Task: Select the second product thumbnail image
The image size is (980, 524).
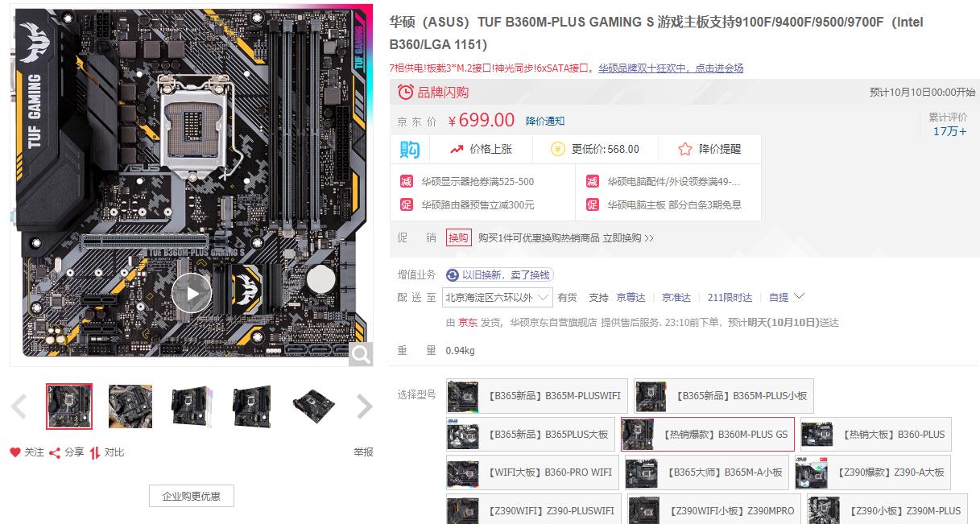Action: [130, 406]
